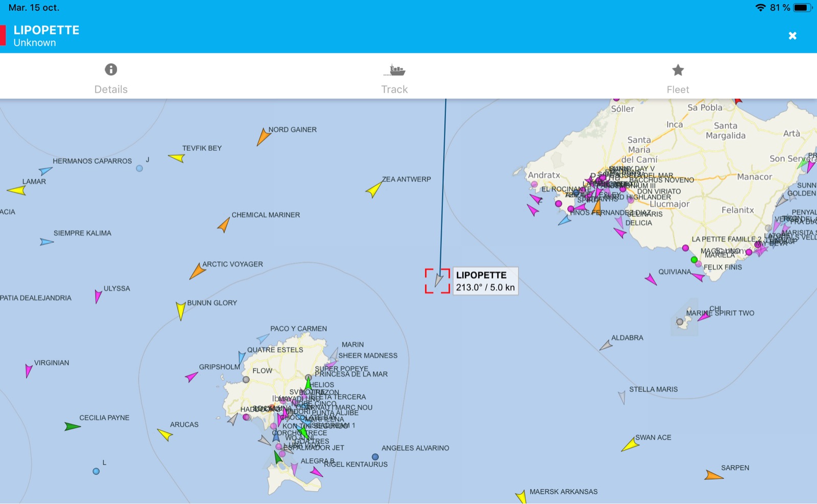Select the ZEA ANTWERP yellow ship marker

pos(374,189)
